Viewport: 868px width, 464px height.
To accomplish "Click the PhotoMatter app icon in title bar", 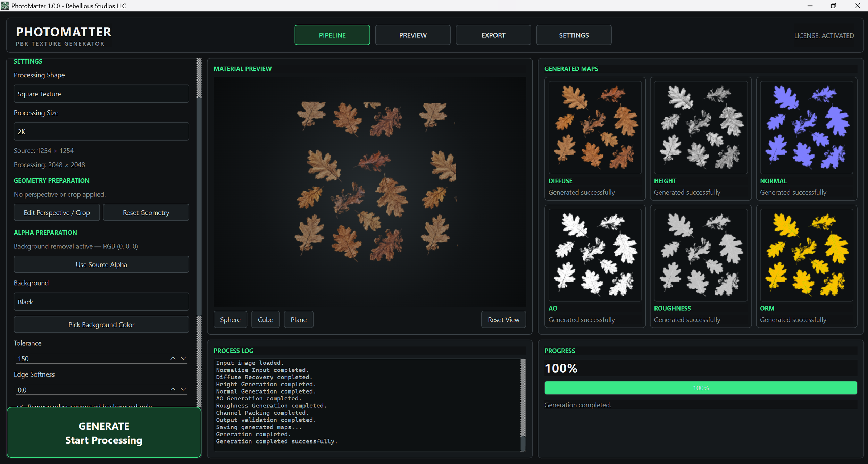I will pos(5,6).
